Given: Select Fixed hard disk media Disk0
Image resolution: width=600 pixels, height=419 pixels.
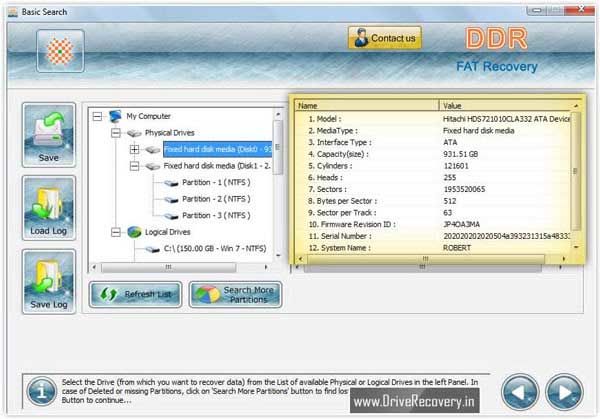Looking at the screenshot, I should click(x=218, y=149).
